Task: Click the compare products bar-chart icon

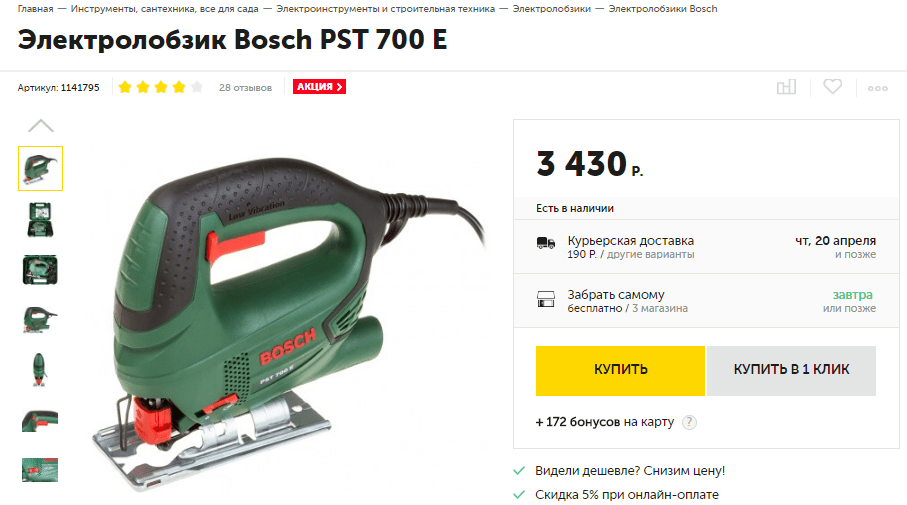Action: [x=786, y=87]
